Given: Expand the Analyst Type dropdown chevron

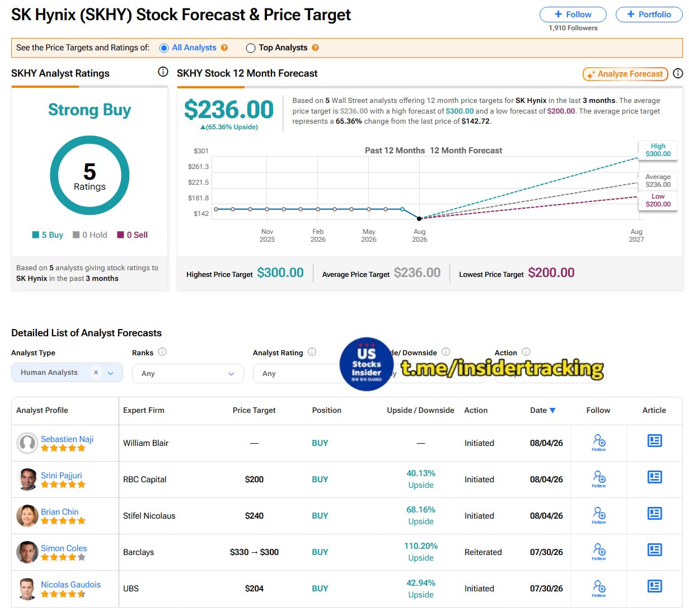Looking at the screenshot, I should pyautogui.click(x=111, y=373).
